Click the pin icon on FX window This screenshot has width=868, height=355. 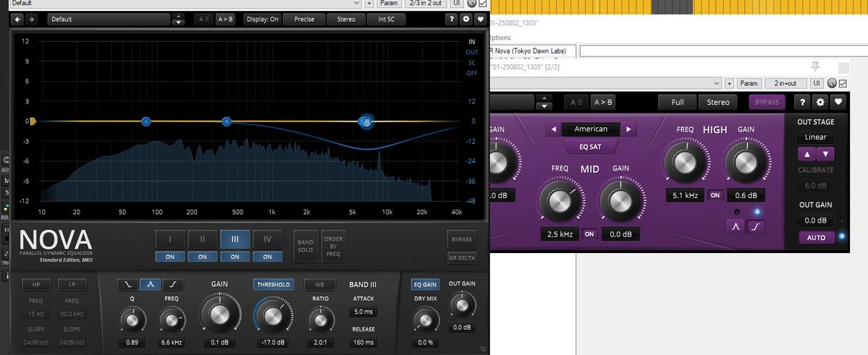815,67
